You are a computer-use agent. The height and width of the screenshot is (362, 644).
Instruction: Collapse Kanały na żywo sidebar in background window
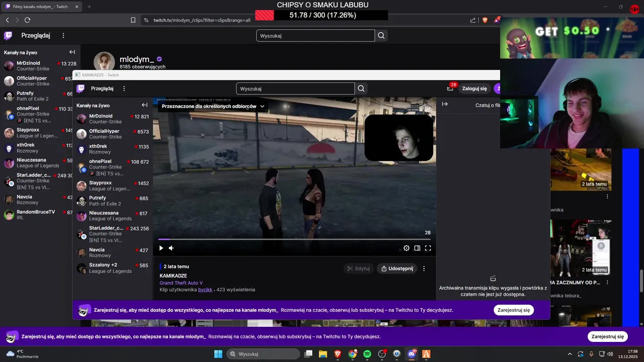point(72,52)
